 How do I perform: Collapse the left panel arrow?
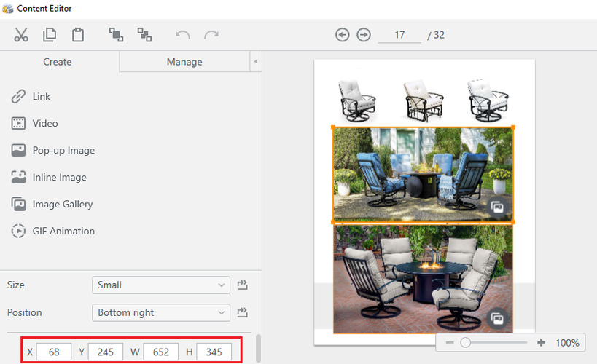[x=256, y=61]
